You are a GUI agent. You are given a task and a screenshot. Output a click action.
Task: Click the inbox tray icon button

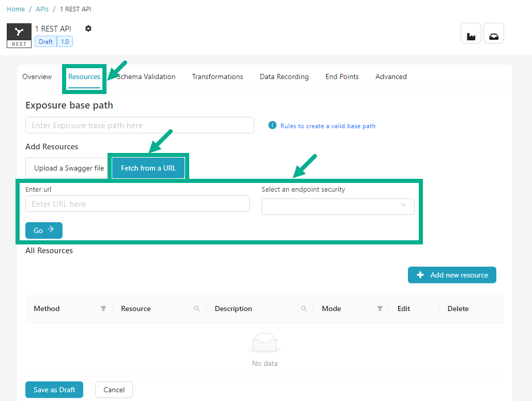(x=494, y=34)
